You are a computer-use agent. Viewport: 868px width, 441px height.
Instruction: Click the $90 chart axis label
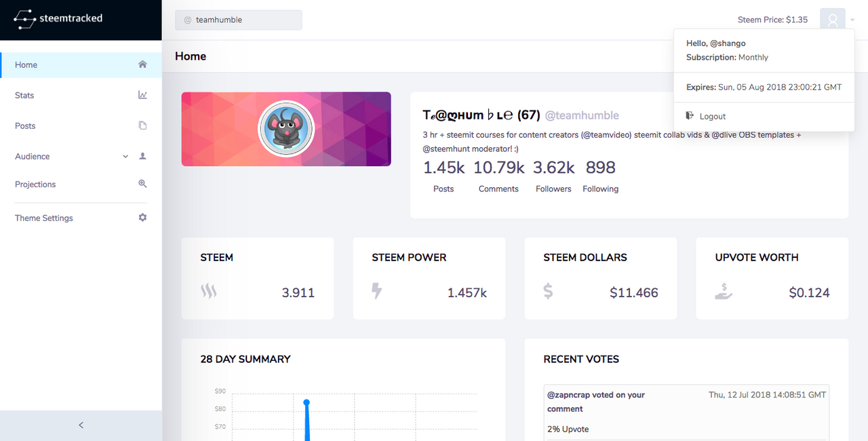220,391
